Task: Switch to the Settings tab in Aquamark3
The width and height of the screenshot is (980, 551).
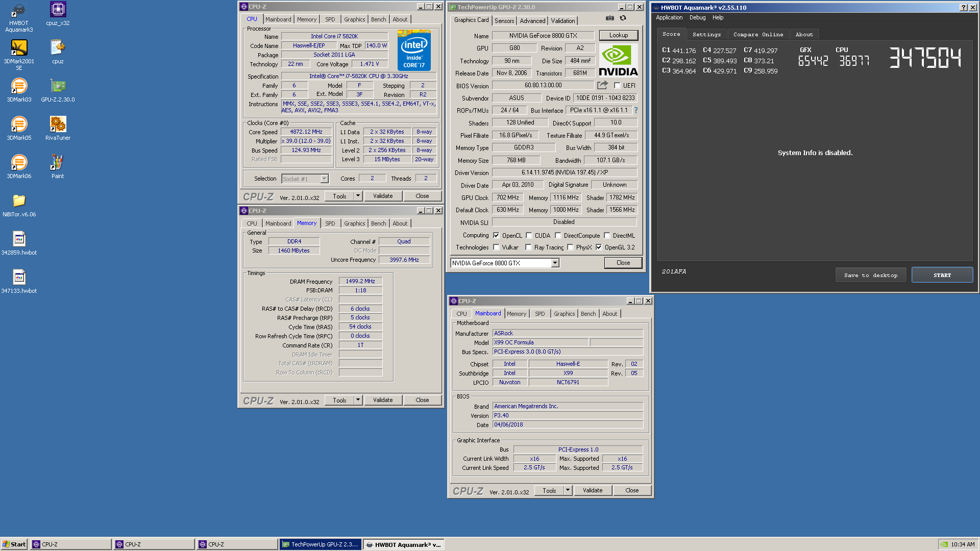Action: coord(706,35)
